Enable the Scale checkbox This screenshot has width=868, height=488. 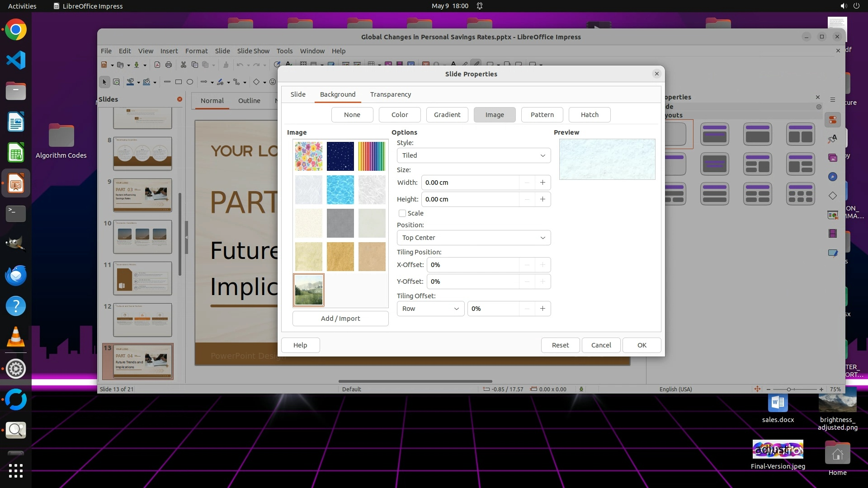(x=402, y=213)
